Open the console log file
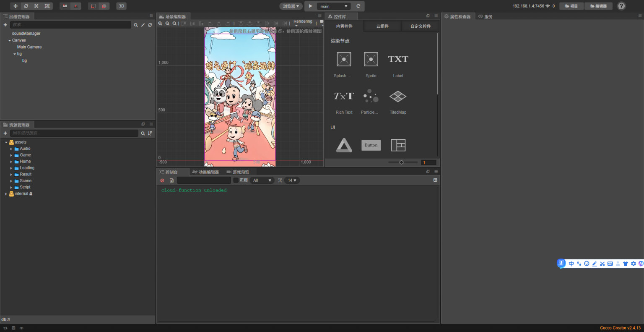This screenshot has width=644, height=332. pos(171,180)
